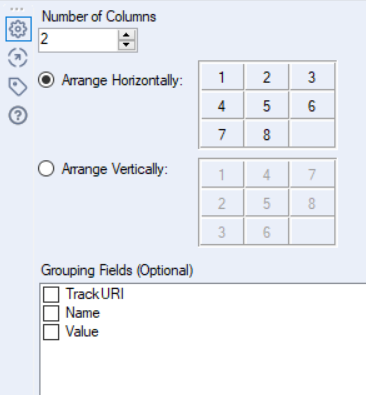
Task: Check the Name grouping field
Action: click(51, 313)
